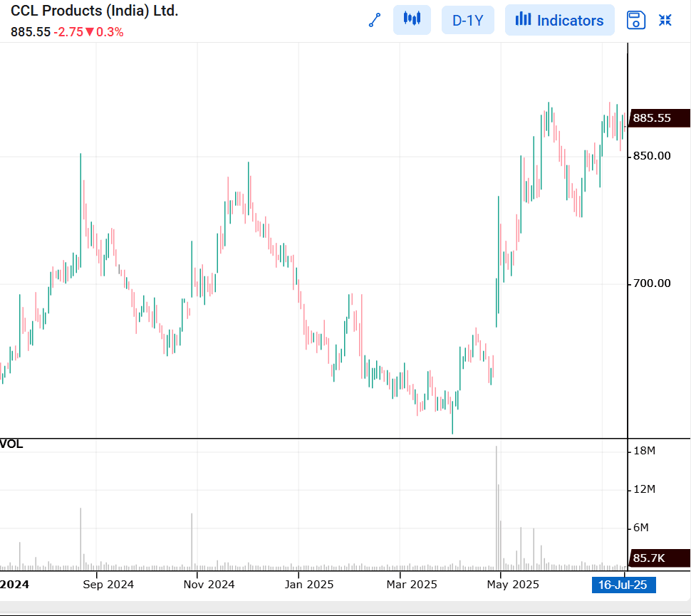691x616 pixels.
Task: Open the candlestick chart type selector
Action: pos(412,20)
